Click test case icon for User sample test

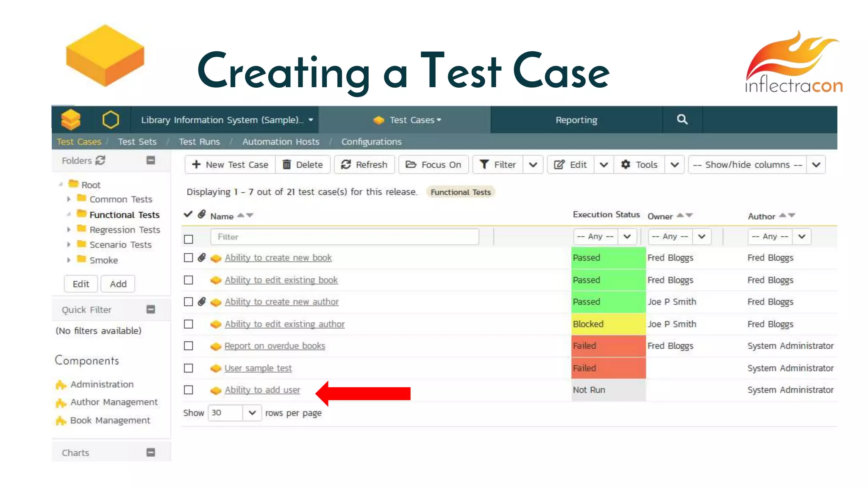point(216,368)
